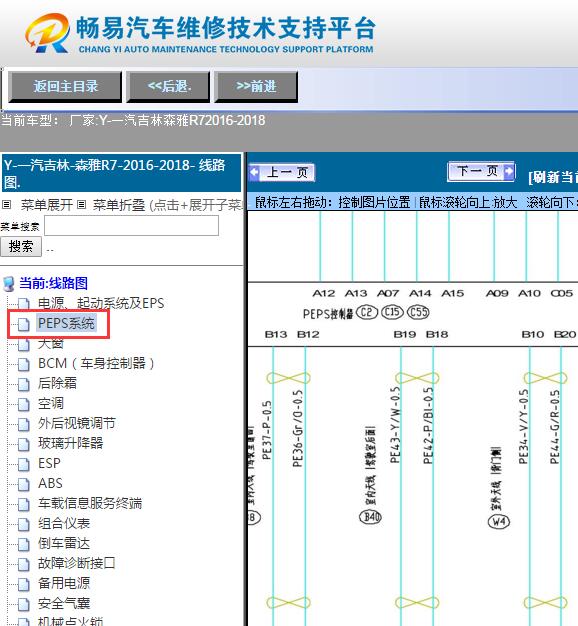
Task: Click page icon beside 安全气囊
Action: click(x=24, y=604)
